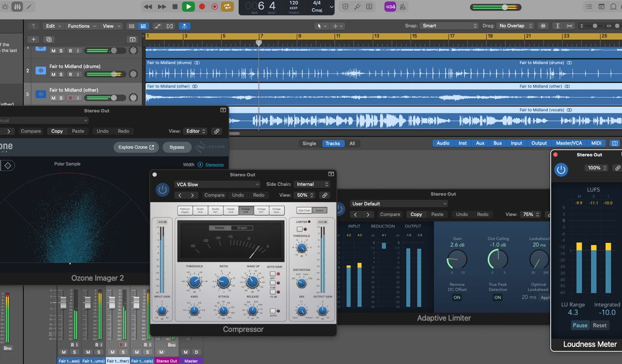Viewport: 622px width, 364px height.
Task: Click the link icon in Compressor header
Action: tap(324, 195)
